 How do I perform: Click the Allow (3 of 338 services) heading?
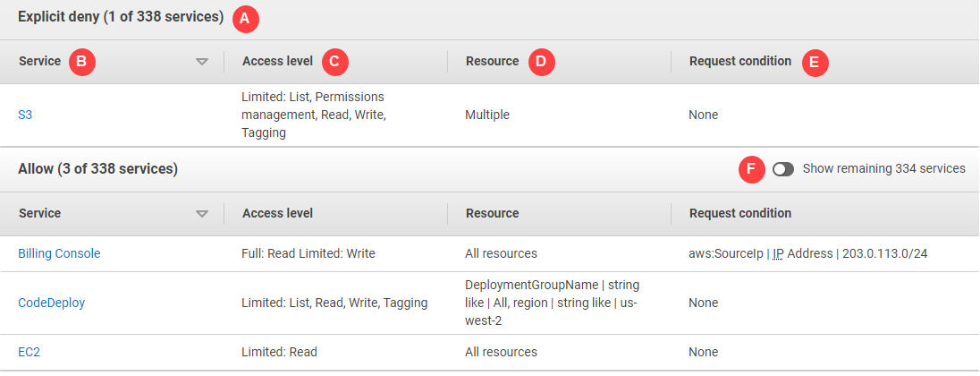(97, 168)
